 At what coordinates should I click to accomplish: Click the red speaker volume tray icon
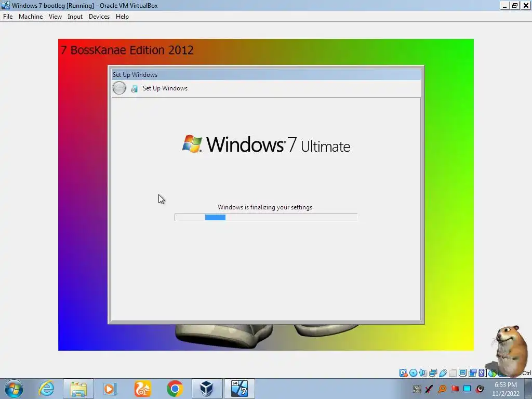coord(480,389)
